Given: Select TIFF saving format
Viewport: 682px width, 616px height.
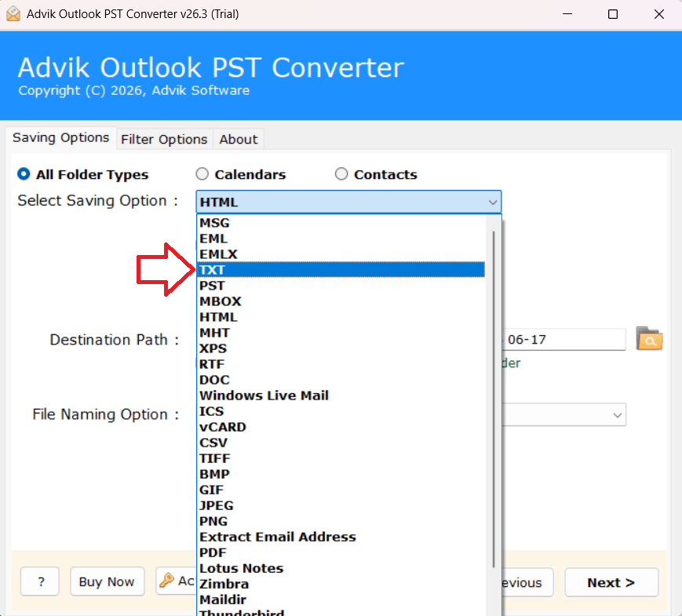Looking at the screenshot, I should [341, 458].
